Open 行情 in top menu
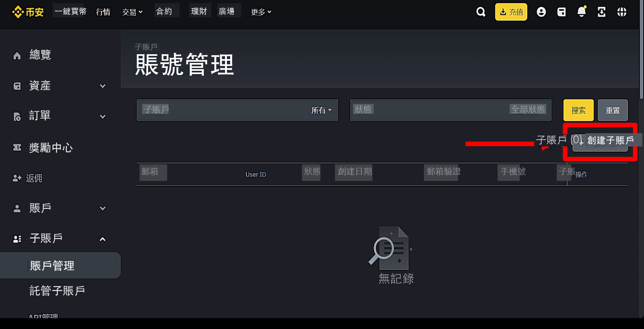This screenshot has height=329, width=644. [x=103, y=12]
